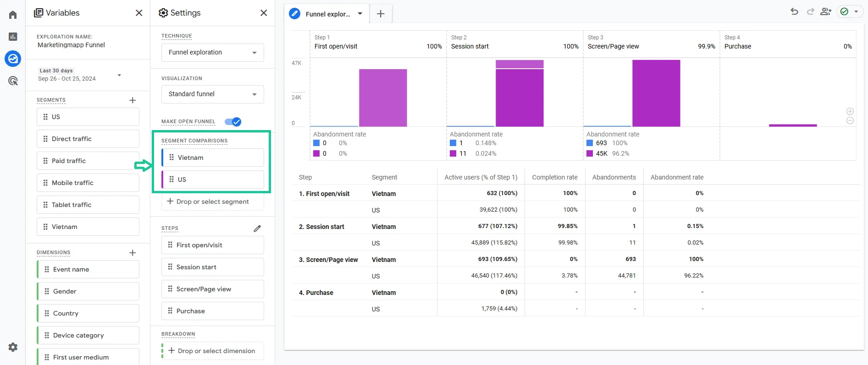Open the Reports bar chart icon
Viewport: 868px width, 365px height.
[13, 37]
